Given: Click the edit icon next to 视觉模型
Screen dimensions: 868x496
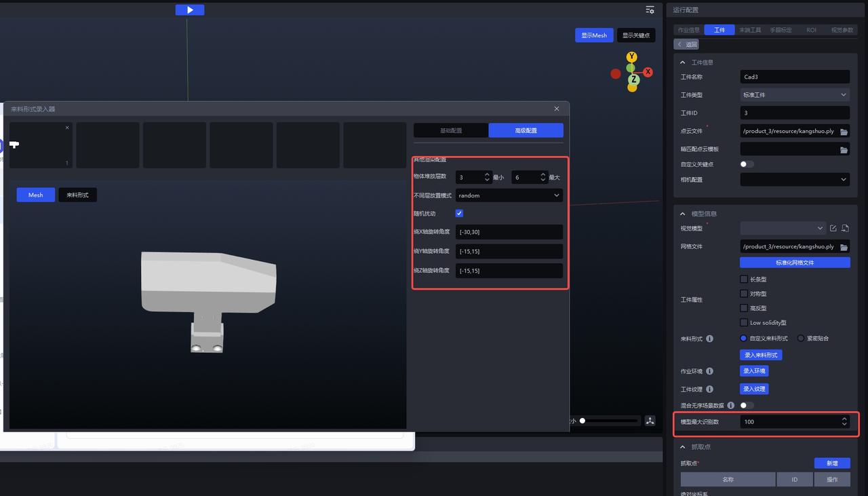Looking at the screenshot, I should [x=833, y=229].
